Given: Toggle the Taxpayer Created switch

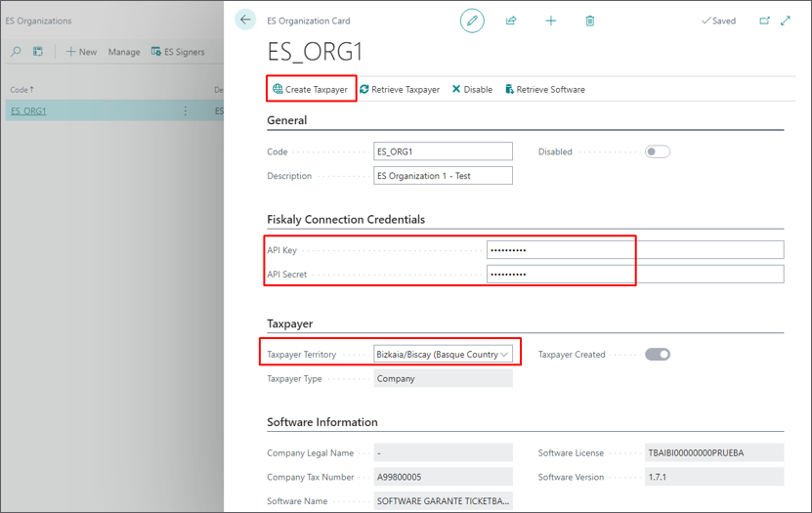Looking at the screenshot, I should (x=658, y=355).
